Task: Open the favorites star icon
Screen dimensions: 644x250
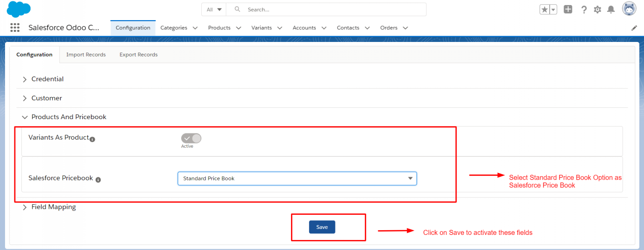Action: 545,8
